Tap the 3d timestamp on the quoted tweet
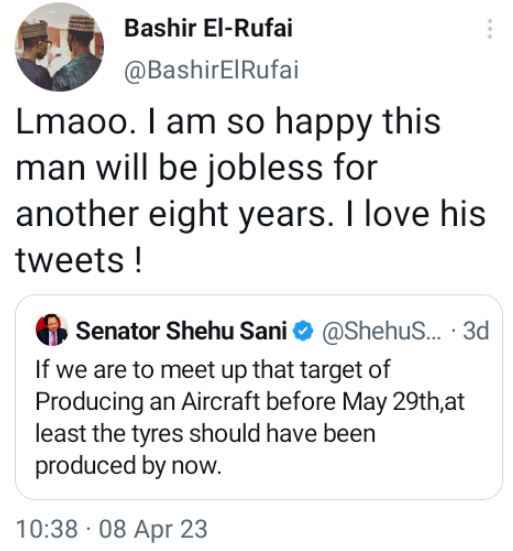The width and height of the screenshot is (513, 551). [476, 331]
